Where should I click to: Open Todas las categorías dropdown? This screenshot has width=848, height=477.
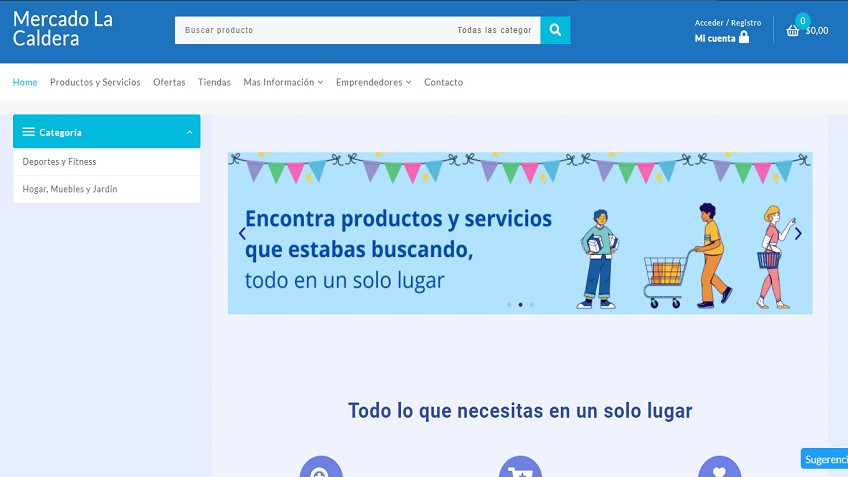494,30
